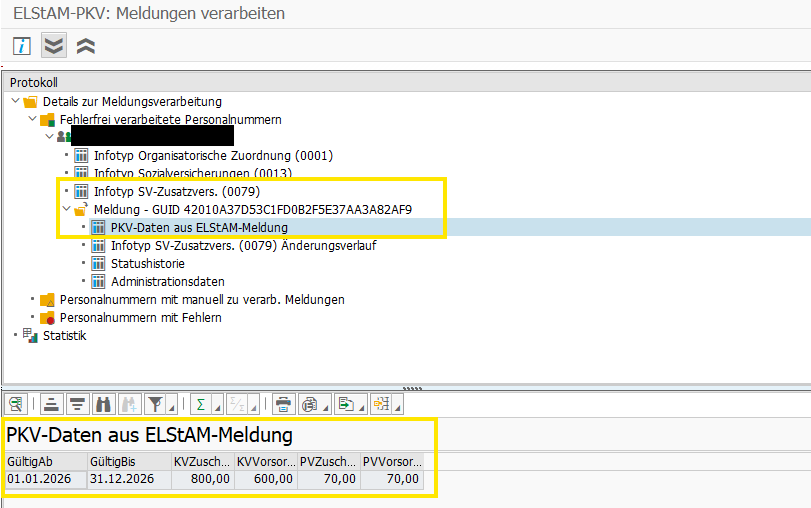Open the Statushistorie tree entry
Screen dimensions: 811x508
(151, 263)
